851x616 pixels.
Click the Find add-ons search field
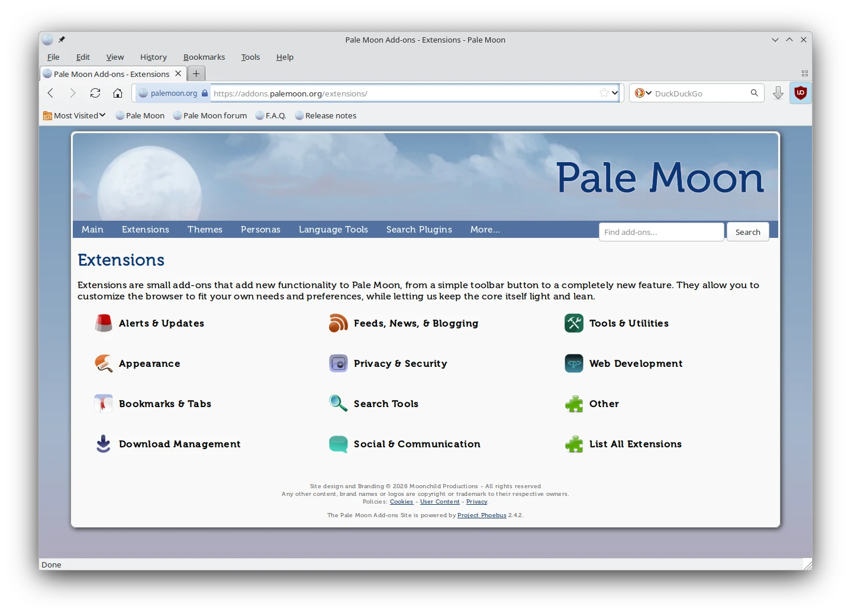[661, 232]
